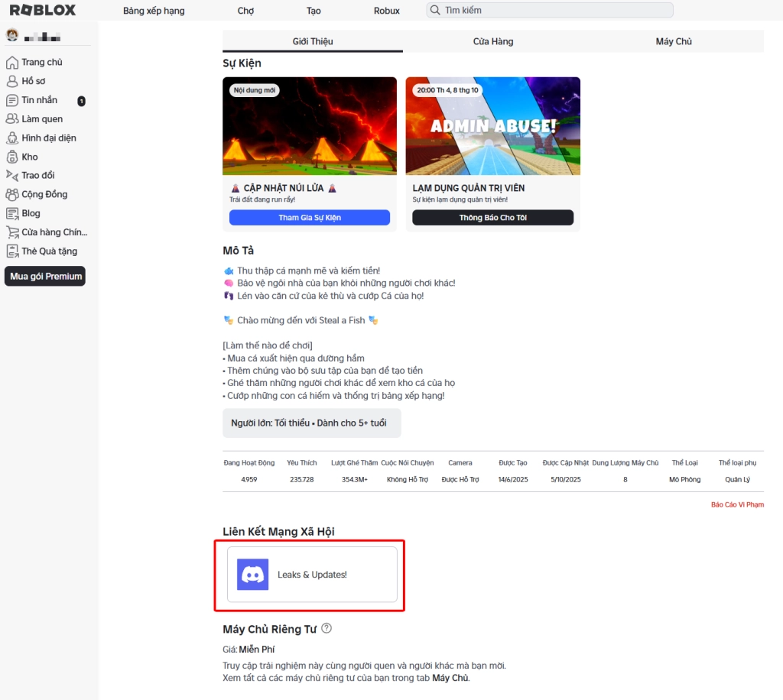Click the Mua gói Premium button
783x700 pixels.
(x=45, y=277)
